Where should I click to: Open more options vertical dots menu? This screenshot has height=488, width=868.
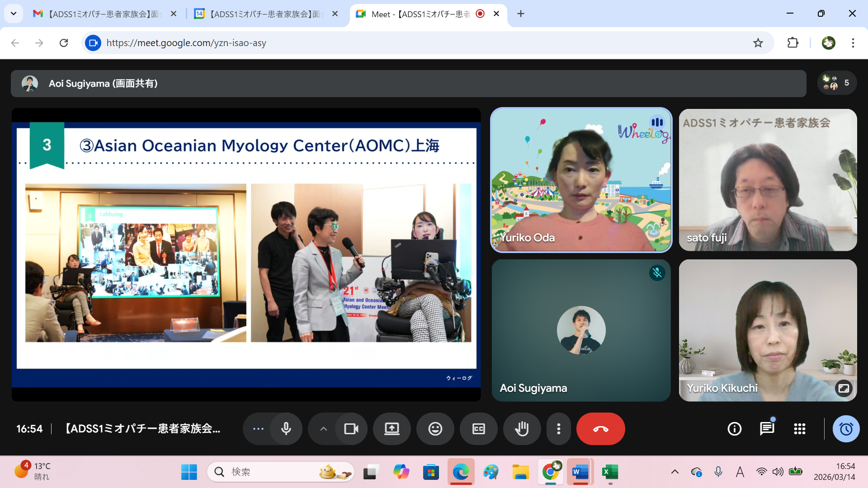click(559, 429)
